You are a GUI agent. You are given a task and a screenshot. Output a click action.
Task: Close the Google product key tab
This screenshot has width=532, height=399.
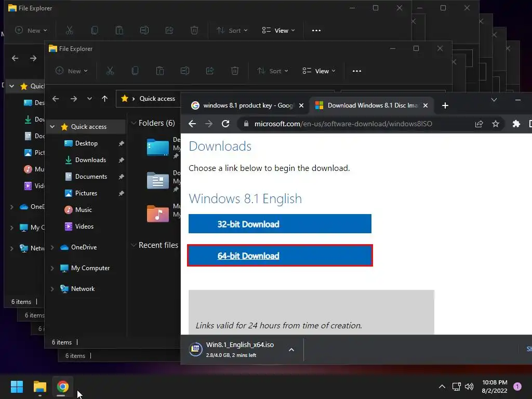point(301,105)
